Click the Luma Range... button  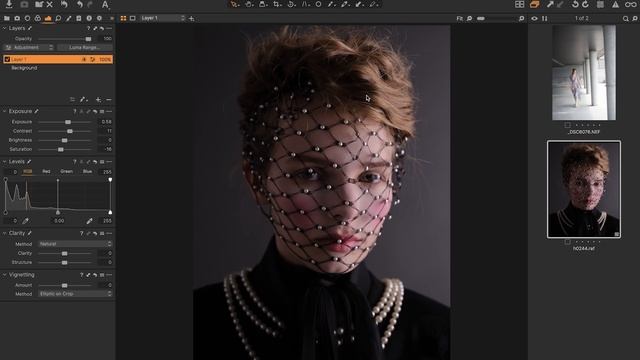pos(84,48)
